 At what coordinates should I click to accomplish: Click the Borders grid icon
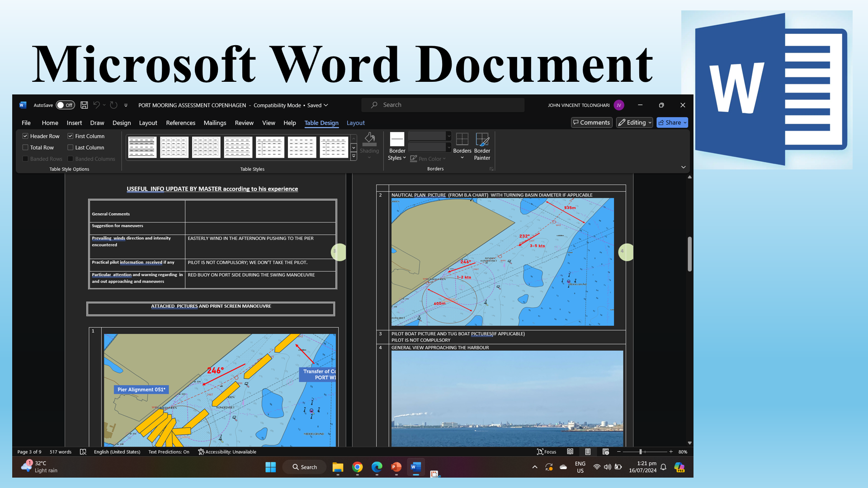tap(462, 139)
